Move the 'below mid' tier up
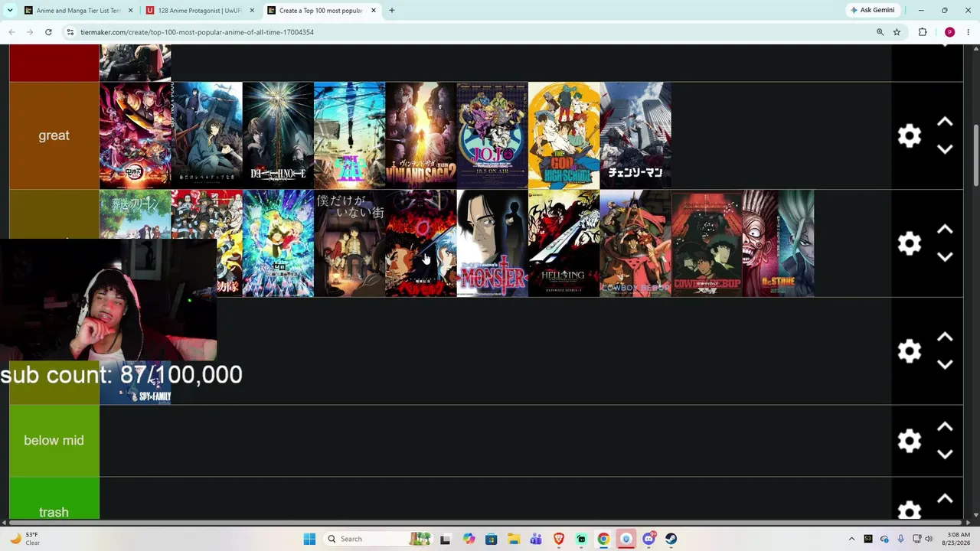980x551 pixels. click(945, 427)
